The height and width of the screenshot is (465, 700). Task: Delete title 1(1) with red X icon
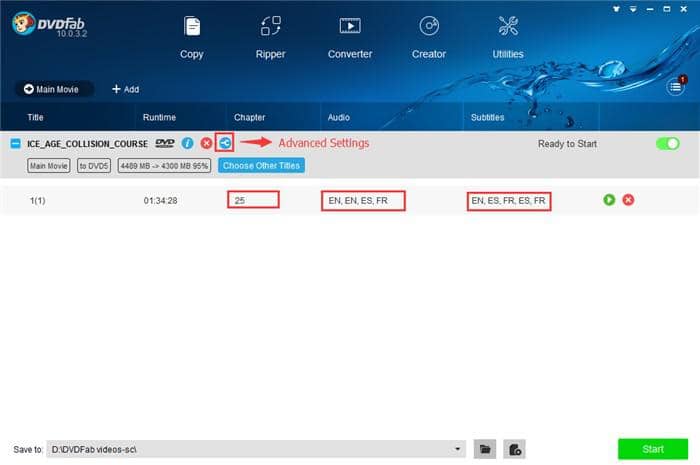tap(628, 200)
